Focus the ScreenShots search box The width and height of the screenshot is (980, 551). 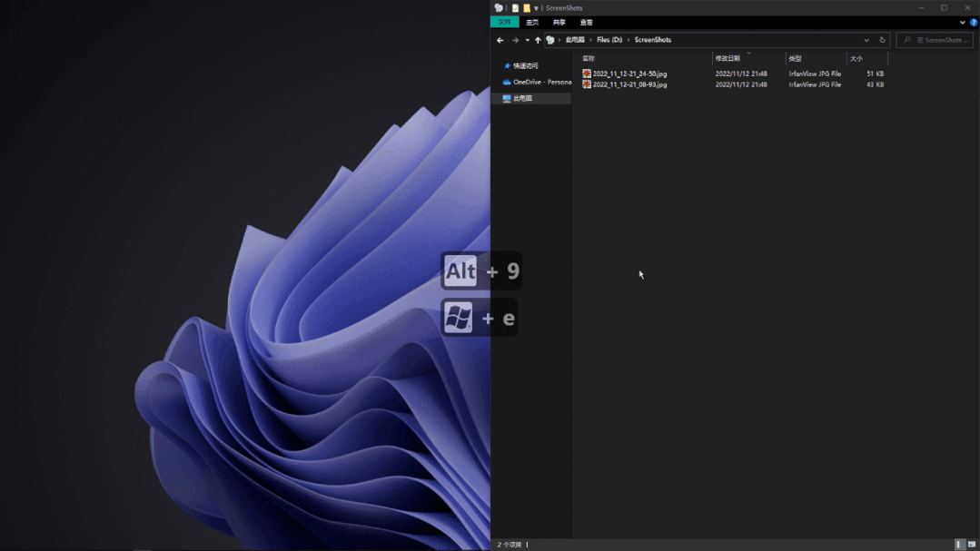click(x=935, y=40)
